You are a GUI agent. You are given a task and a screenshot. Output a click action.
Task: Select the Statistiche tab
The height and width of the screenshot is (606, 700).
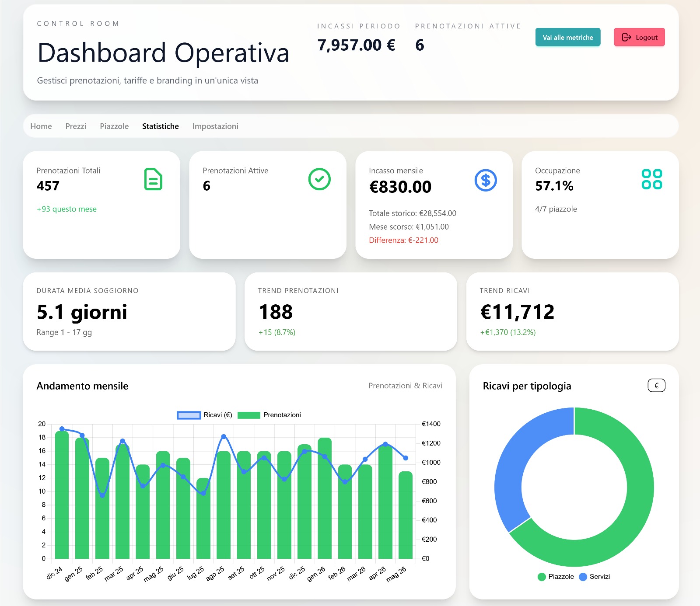coord(160,126)
